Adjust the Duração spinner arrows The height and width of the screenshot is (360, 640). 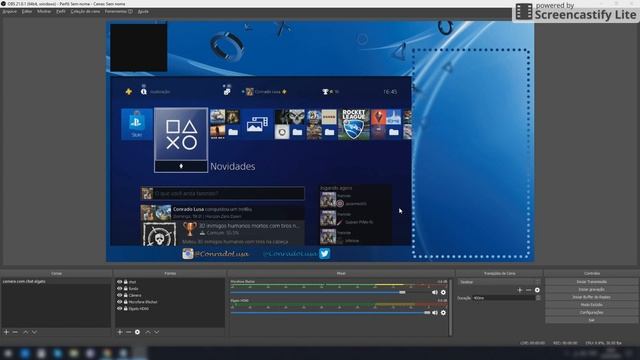click(x=538, y=298)
